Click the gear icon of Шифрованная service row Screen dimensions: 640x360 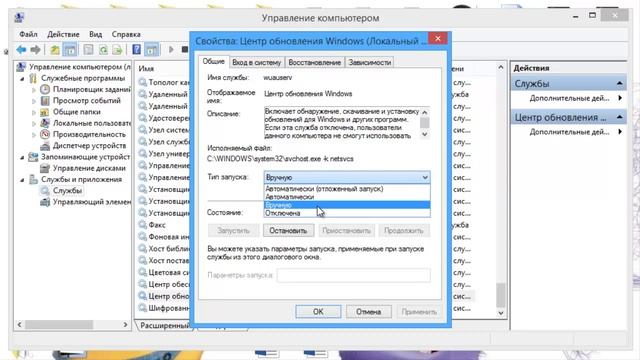[x=142, y=308]
